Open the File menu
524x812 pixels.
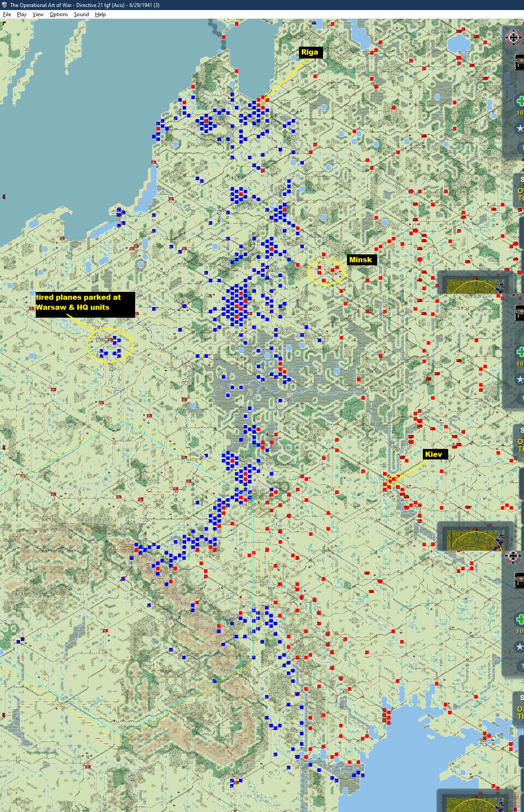point(7,14)
